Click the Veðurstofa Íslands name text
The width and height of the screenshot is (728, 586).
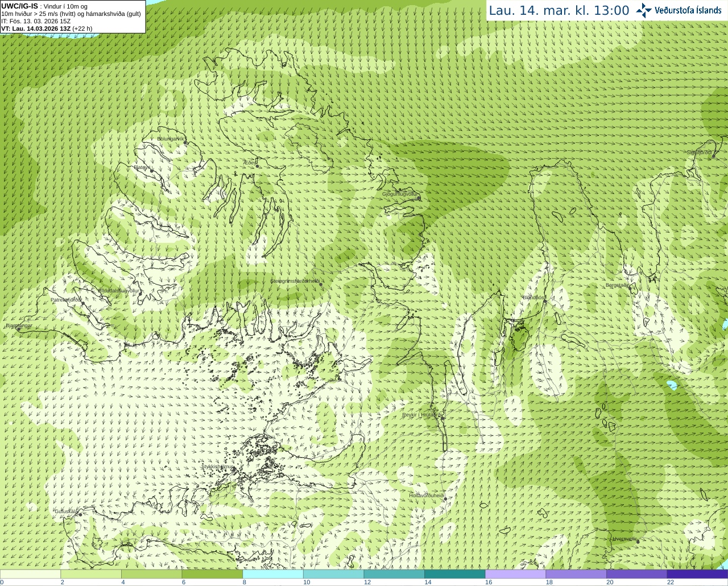coord(688,10)
